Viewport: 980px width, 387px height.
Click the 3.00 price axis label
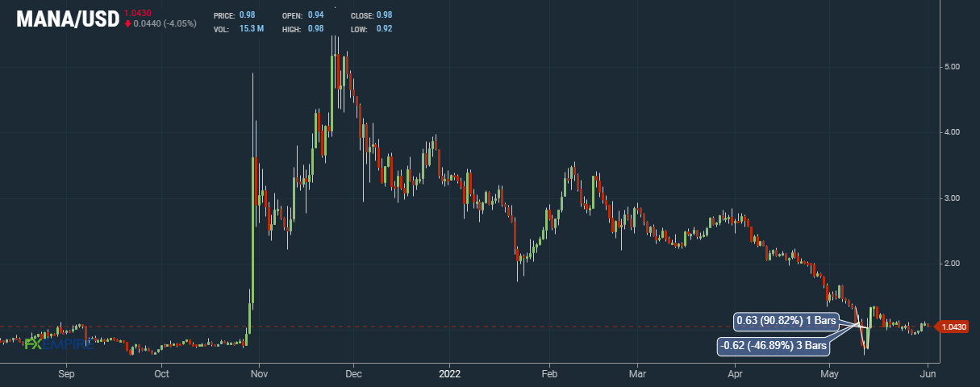(x=951, y=198)
